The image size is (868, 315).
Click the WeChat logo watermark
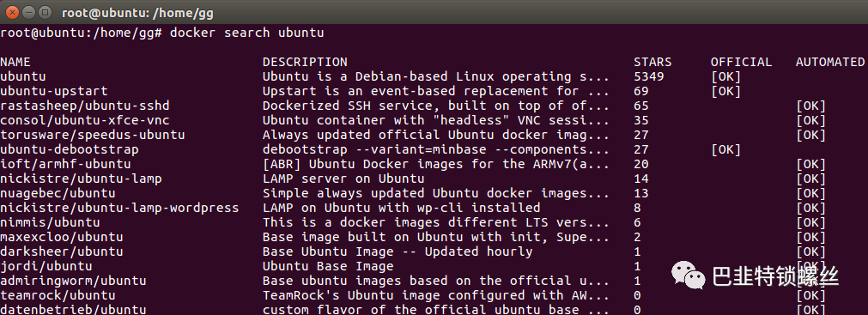(x=688, y=274)
